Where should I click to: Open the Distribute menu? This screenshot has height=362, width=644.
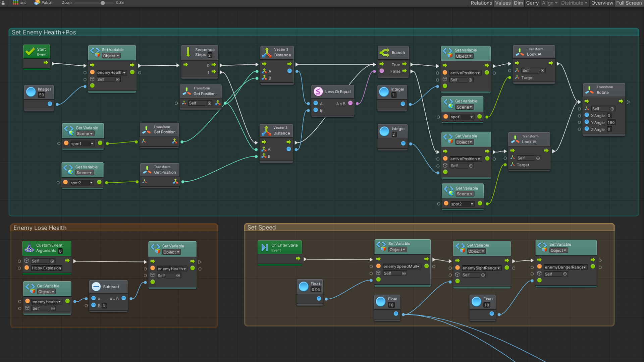coord(574,3)
